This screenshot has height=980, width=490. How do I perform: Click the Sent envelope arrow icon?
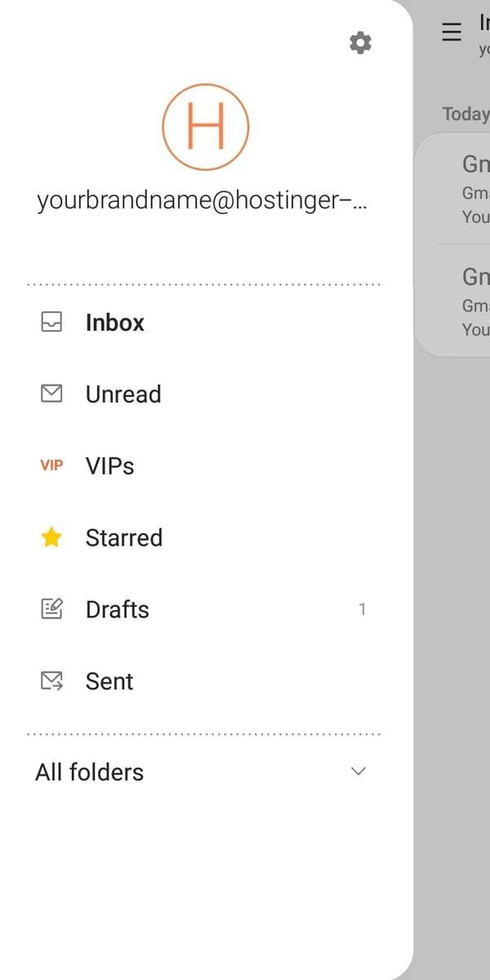(x=51, y=681)
